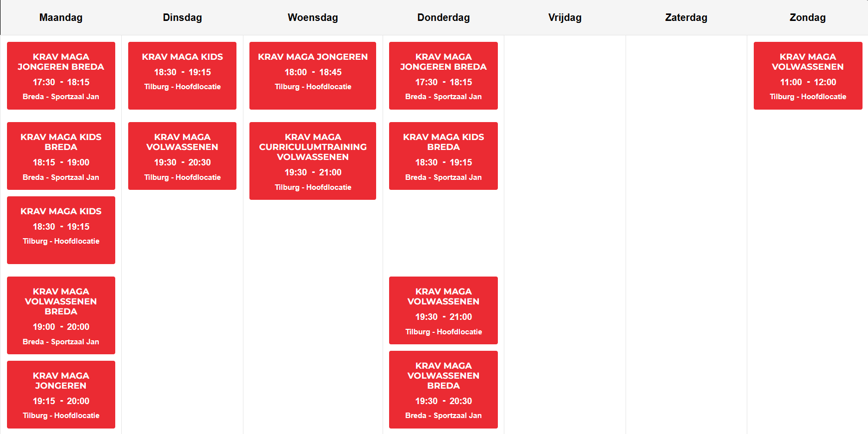Click the Woensdag column header
This screenshot has height=434, width=868.
313,17
